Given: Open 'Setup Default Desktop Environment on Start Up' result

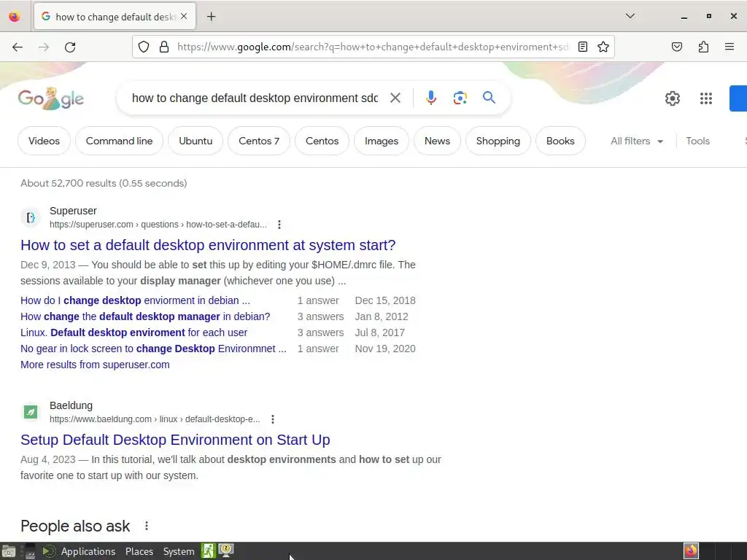Looking at the screenshot, I should [175, 440].
